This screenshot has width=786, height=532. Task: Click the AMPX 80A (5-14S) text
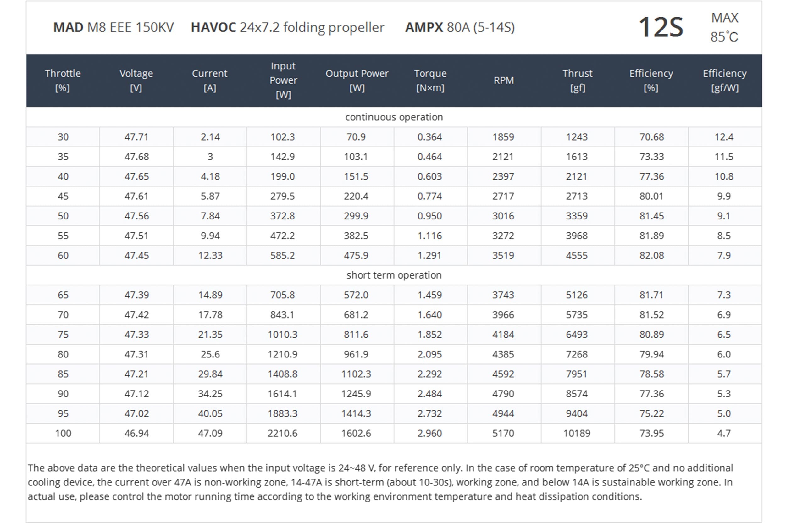460,27
